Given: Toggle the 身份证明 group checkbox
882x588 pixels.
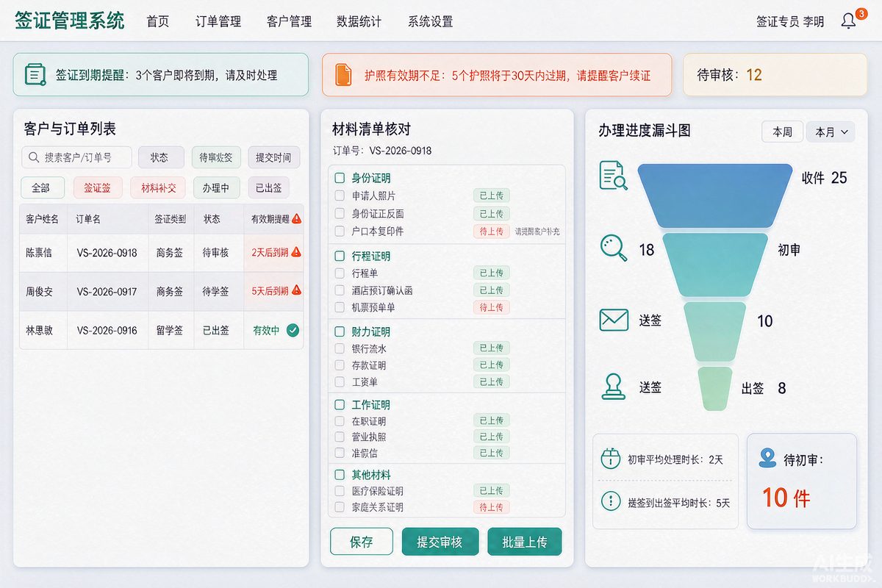Looking at the screenshot, I should [340, 178].
